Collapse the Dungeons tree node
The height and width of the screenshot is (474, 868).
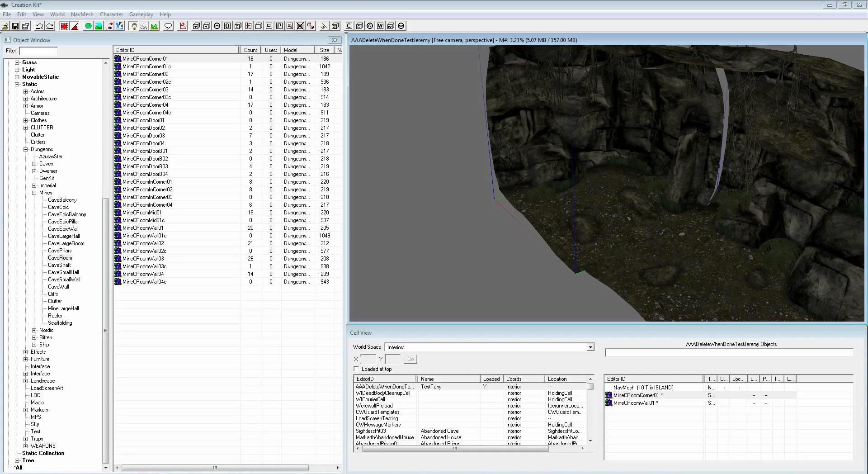click(26, 149)
